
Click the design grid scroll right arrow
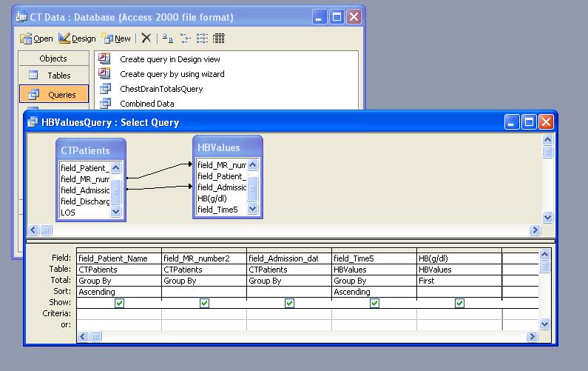point(532,336)
